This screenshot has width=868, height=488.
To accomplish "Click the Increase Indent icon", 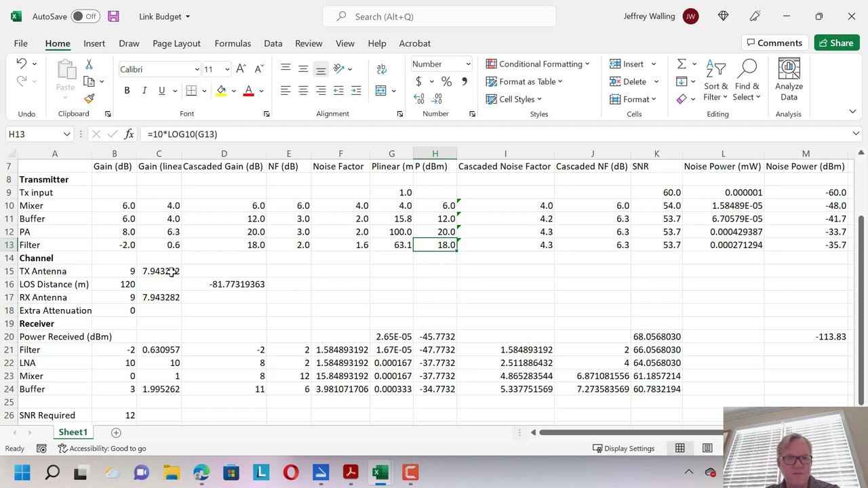I will [x=356, y=90].
